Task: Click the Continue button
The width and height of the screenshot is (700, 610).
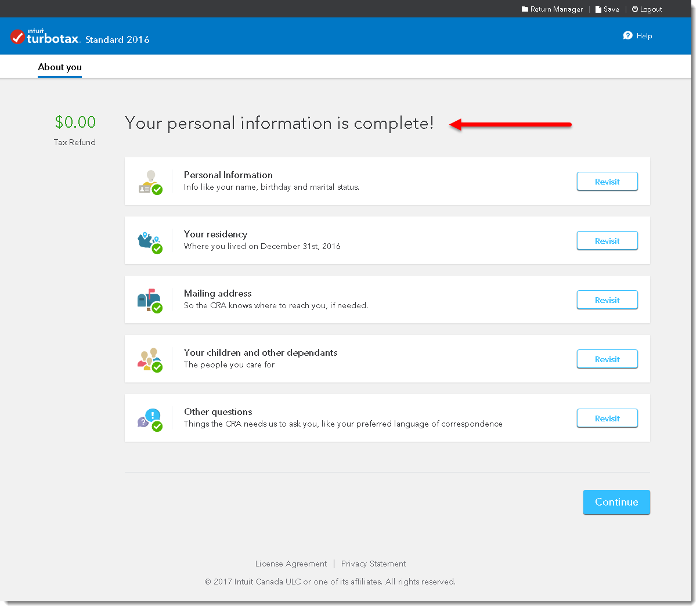Action: coord(616,502)
